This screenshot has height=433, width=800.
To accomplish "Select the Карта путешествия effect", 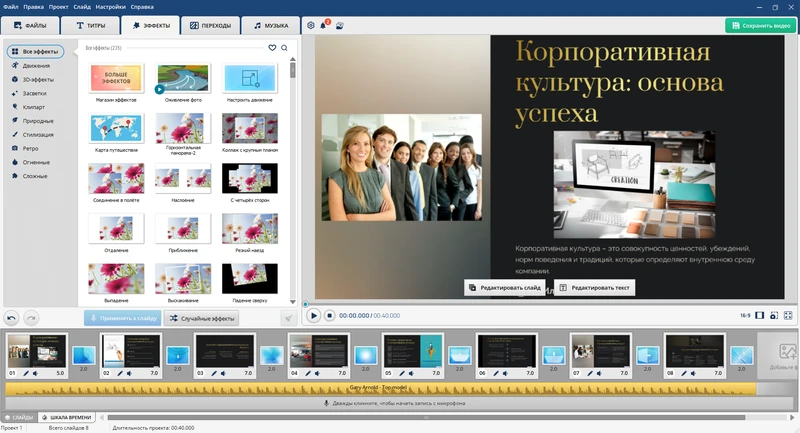I will (116, 129).
